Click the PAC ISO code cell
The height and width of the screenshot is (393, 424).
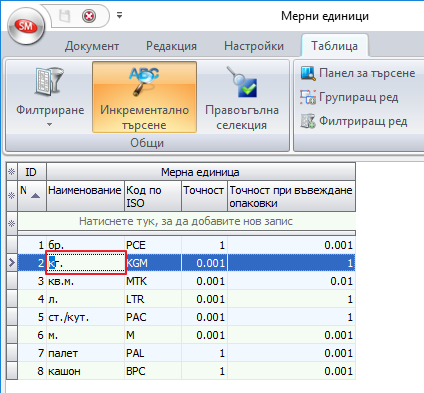tap(153, 317)
